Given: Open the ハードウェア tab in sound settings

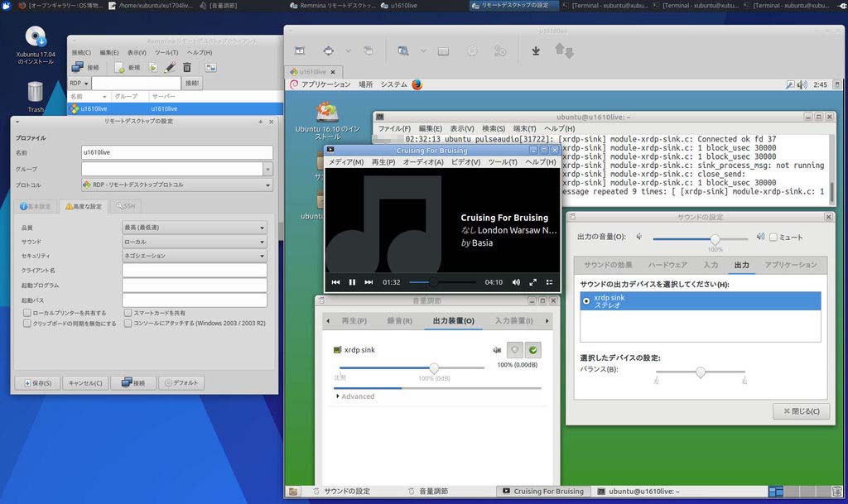Looking at the screenshot, I should pos(667,265).
